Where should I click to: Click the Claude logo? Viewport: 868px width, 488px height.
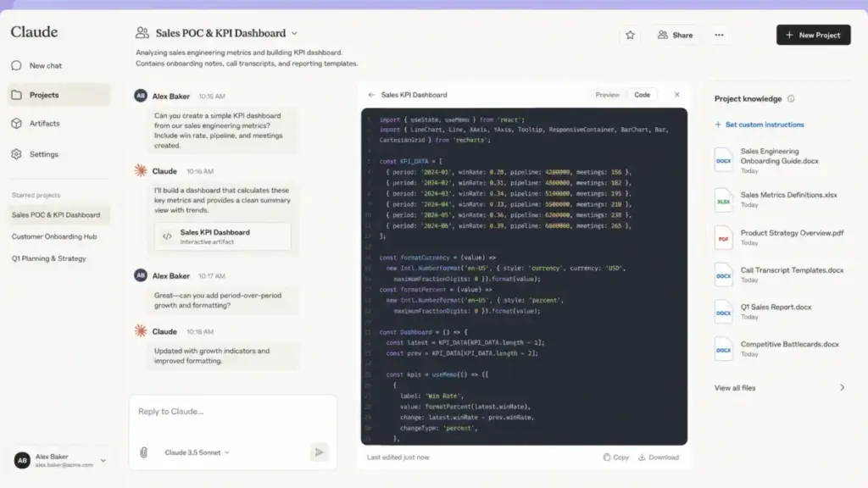click(34, 32)
